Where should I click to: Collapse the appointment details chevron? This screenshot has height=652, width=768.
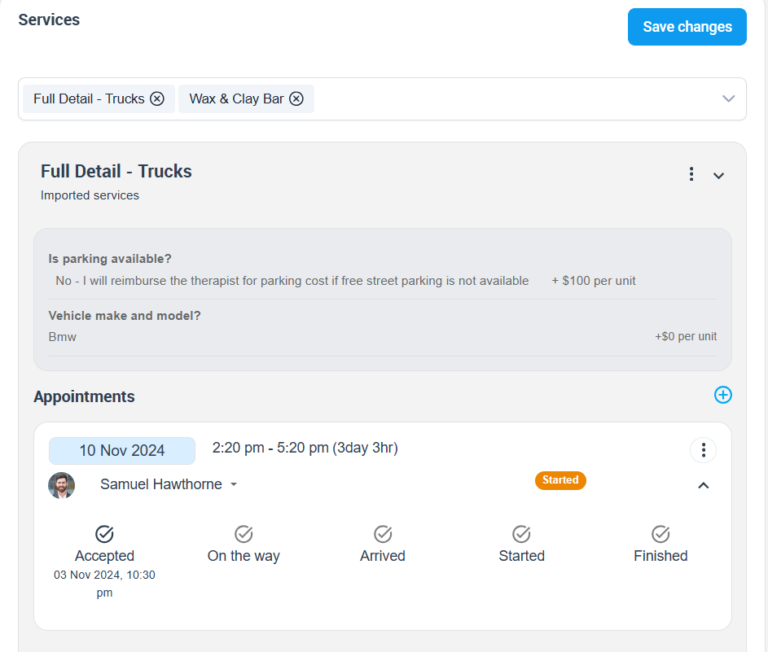tap(703, 485)
